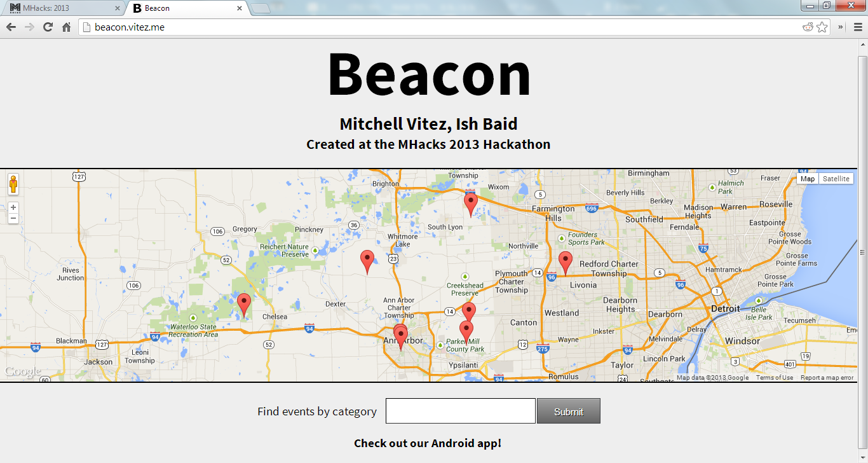The image size is (868, 463).
Task: Click the Find events by category label
Action: click(317, 411)
